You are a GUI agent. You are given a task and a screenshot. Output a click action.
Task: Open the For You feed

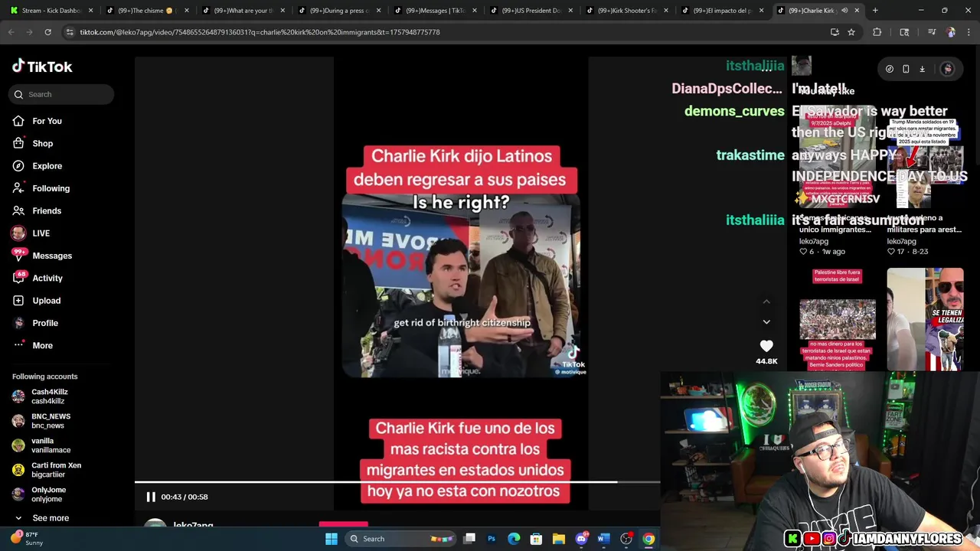pos(47,121)
